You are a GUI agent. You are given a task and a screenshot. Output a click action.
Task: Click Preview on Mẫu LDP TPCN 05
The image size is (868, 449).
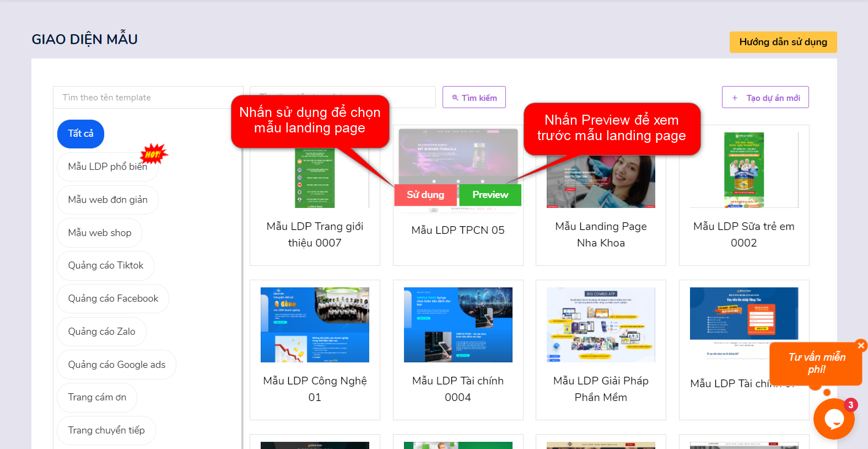490,195
